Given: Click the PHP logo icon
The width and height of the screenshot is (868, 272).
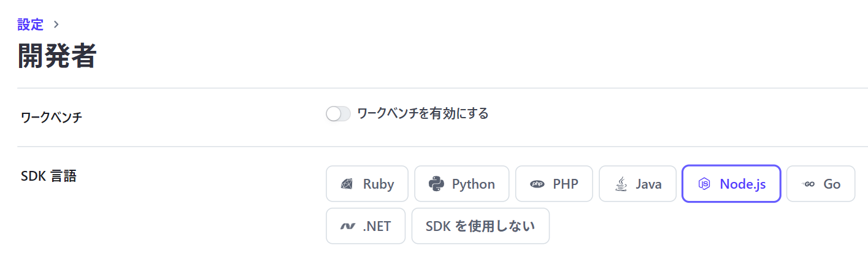Looking at the screenshot, I should coord(537,184).
